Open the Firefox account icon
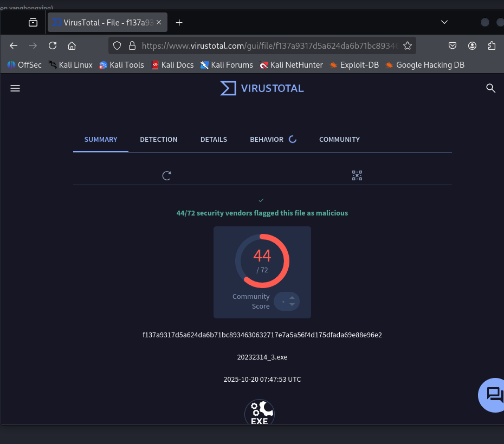 click(472, 45)
